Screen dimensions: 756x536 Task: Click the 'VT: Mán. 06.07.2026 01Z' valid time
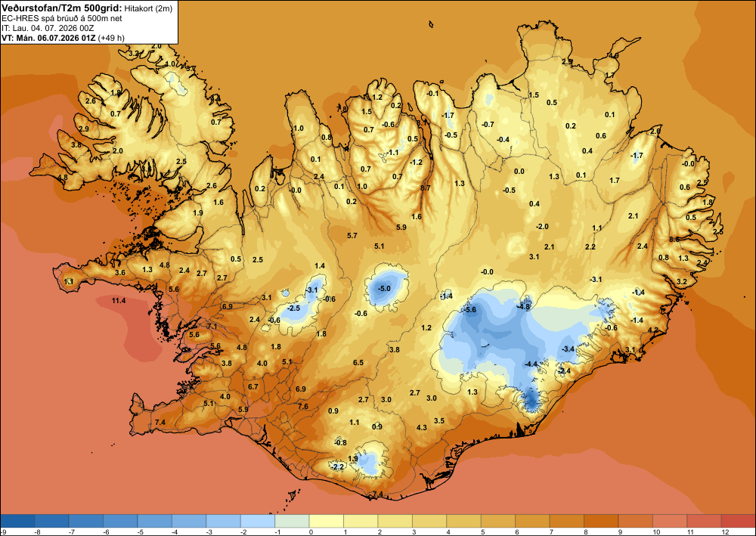pyautogui.click(x=48, y=38)
